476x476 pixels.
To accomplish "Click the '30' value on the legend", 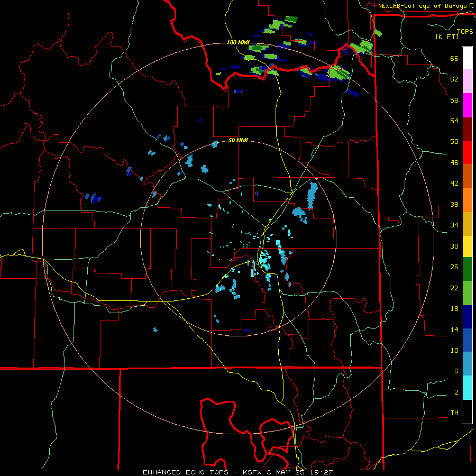I will [x=454, y=246].
